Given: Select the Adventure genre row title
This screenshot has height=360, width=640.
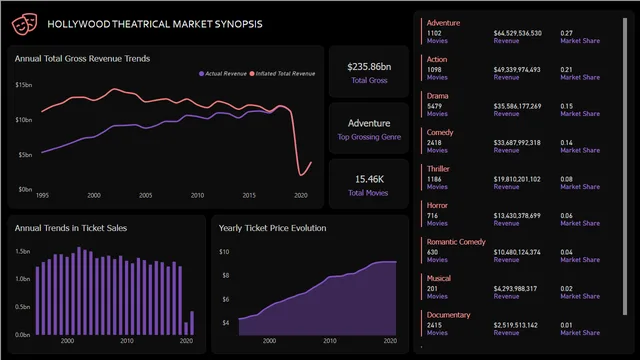Looking at the screenshot, I should click(443, 23).
